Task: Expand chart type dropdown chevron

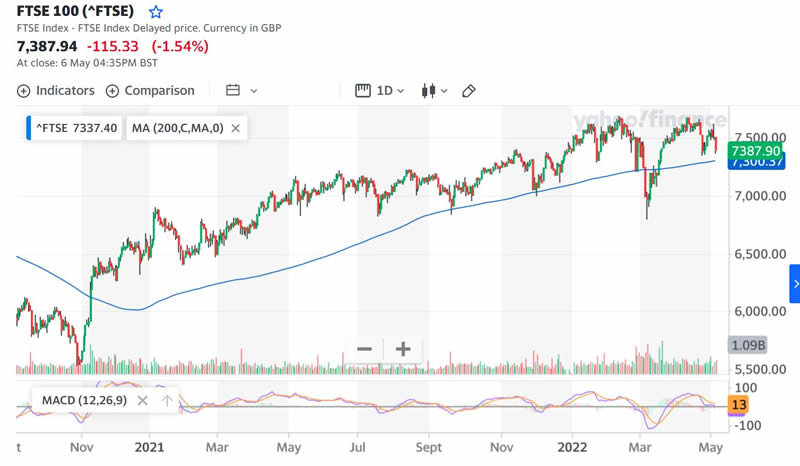Action: [444, 91]
